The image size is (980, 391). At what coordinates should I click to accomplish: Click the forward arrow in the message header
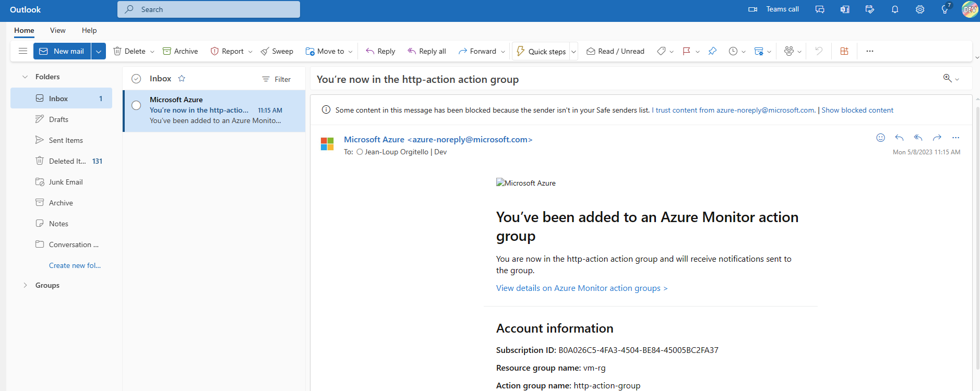tap(937, 138)
